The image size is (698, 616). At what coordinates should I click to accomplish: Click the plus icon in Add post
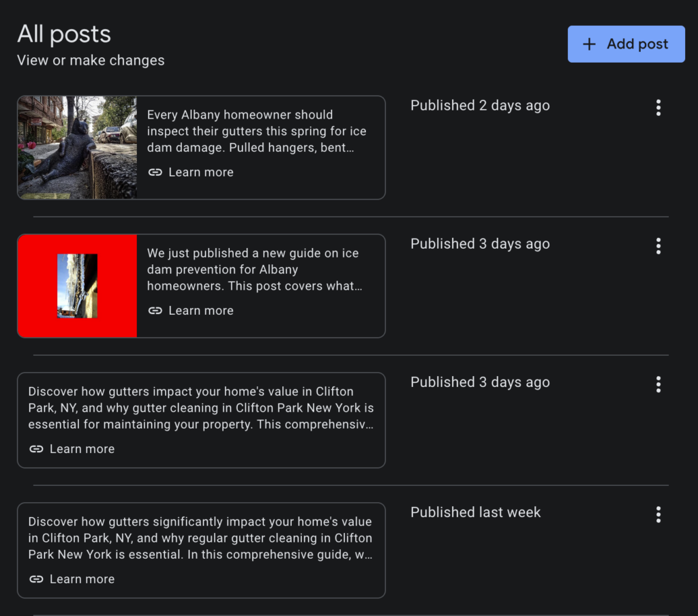point(589,44)
